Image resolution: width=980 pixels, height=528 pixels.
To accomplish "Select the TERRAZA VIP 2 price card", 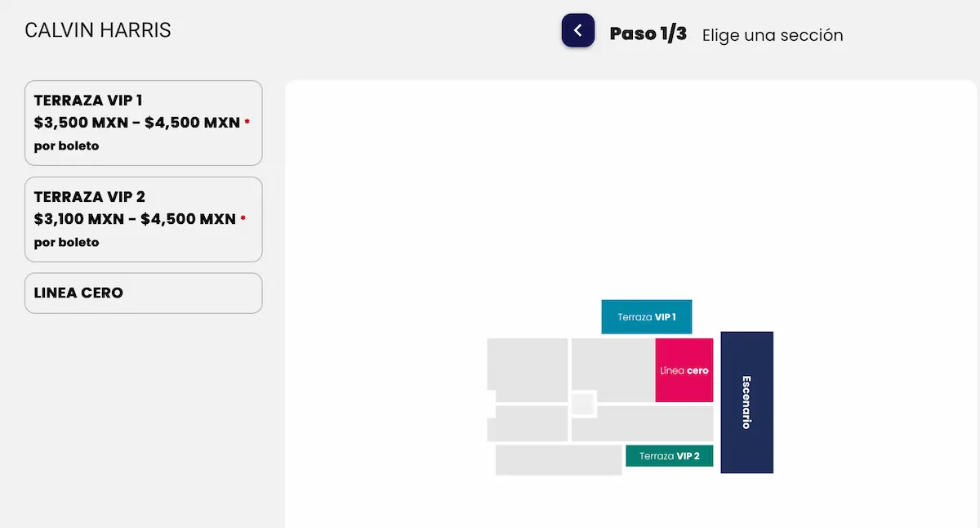I will pyautogui.click(x=143, y=219).
